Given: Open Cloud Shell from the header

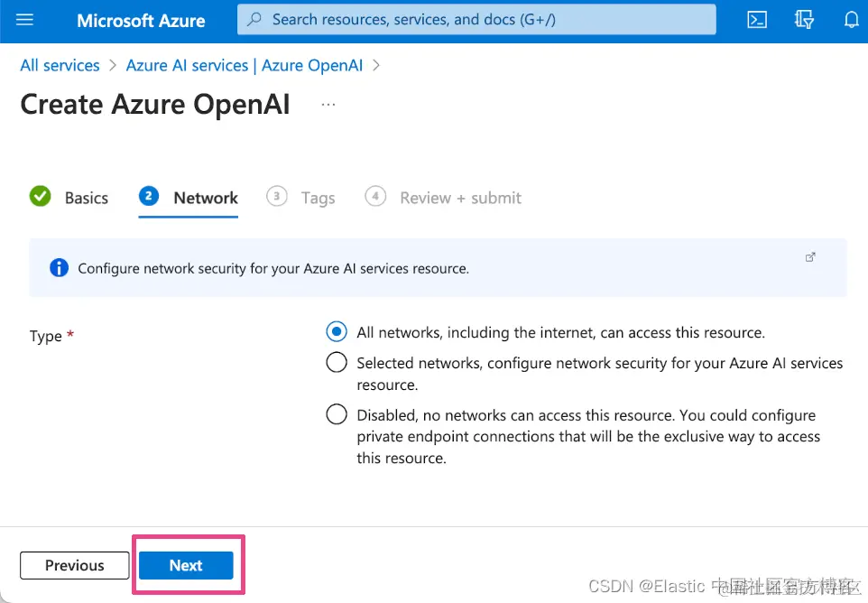Looking at the screenshot, I should (757, 20).
